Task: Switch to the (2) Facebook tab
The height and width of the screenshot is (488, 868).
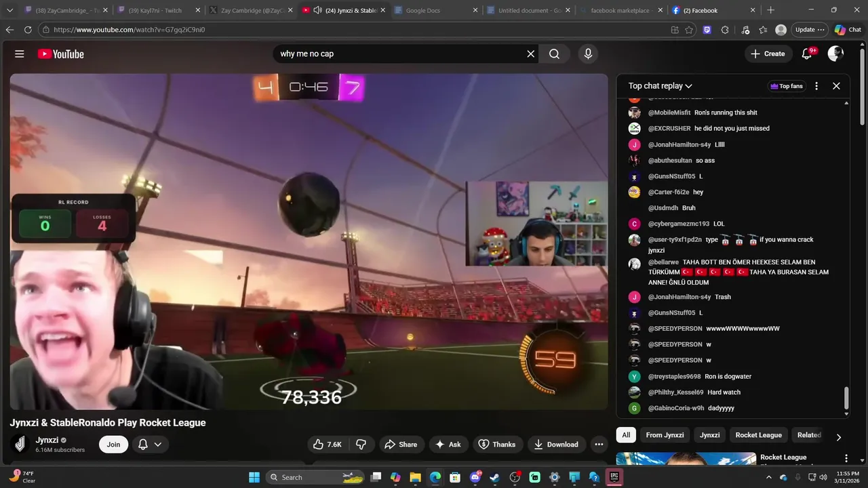Action: coord(712,10)
